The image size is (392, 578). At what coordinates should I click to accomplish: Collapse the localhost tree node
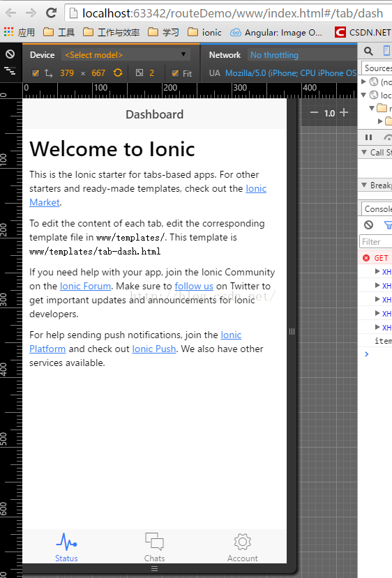pos(363,95)
